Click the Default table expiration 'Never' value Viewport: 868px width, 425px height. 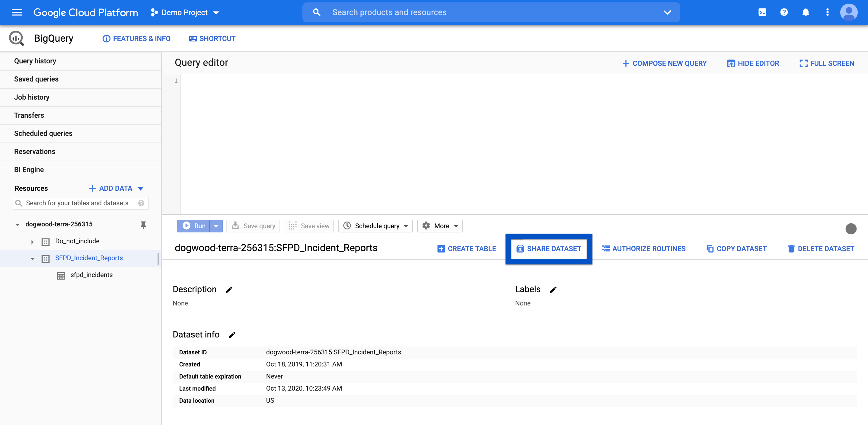click(274, 376)
